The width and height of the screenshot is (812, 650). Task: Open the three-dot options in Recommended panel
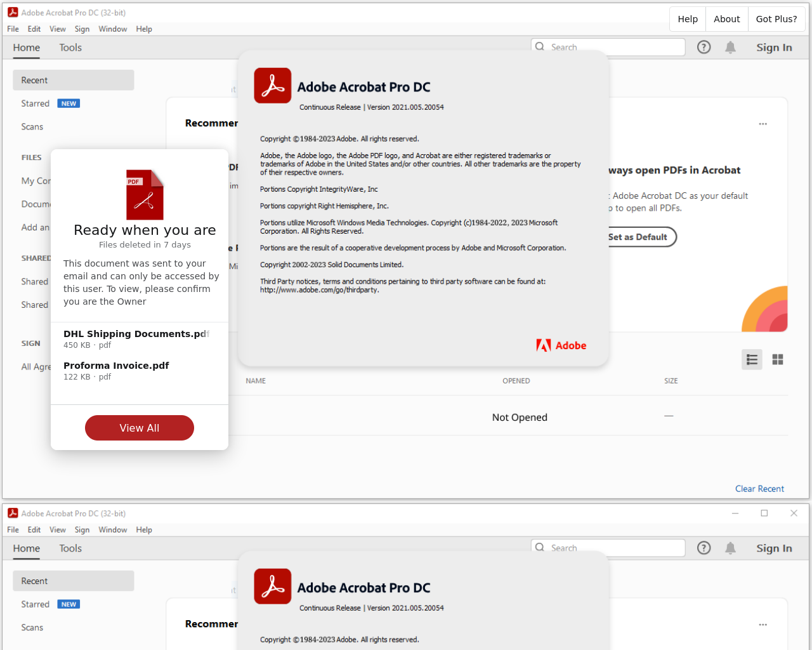(x=763, y=124)
